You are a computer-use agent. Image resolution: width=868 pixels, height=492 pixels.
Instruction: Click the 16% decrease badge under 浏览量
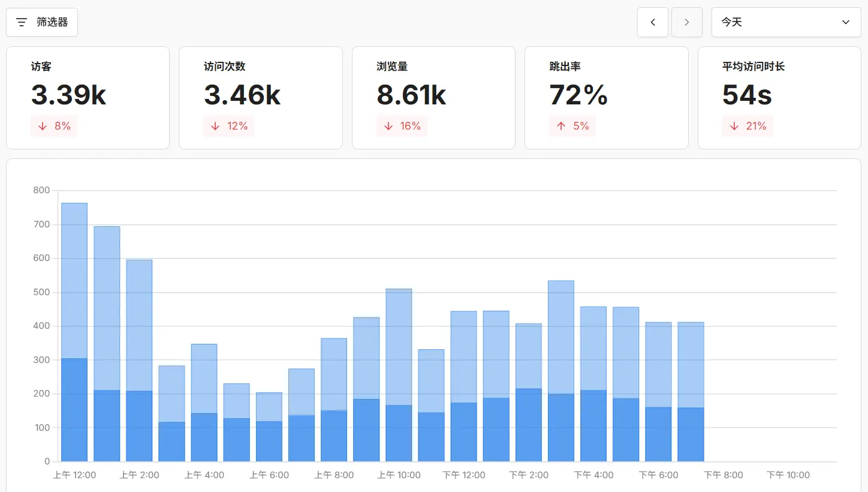click(402, 126)
